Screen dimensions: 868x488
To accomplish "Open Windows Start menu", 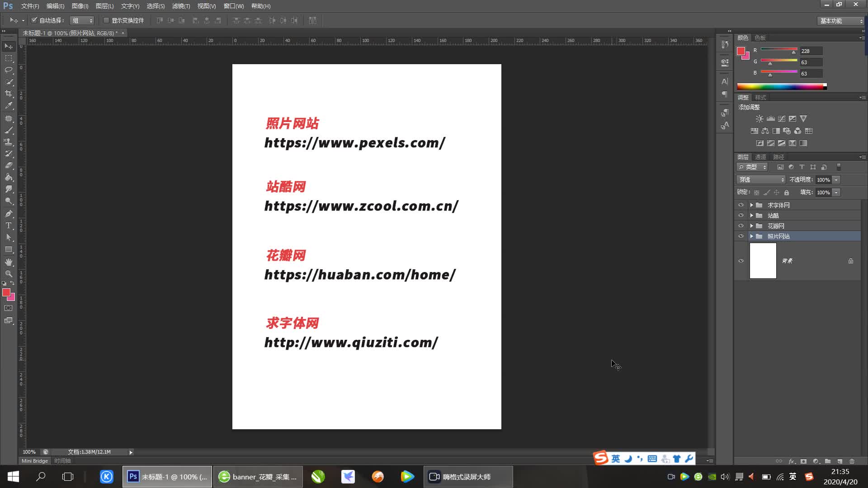I will click(x=13, y=477).
